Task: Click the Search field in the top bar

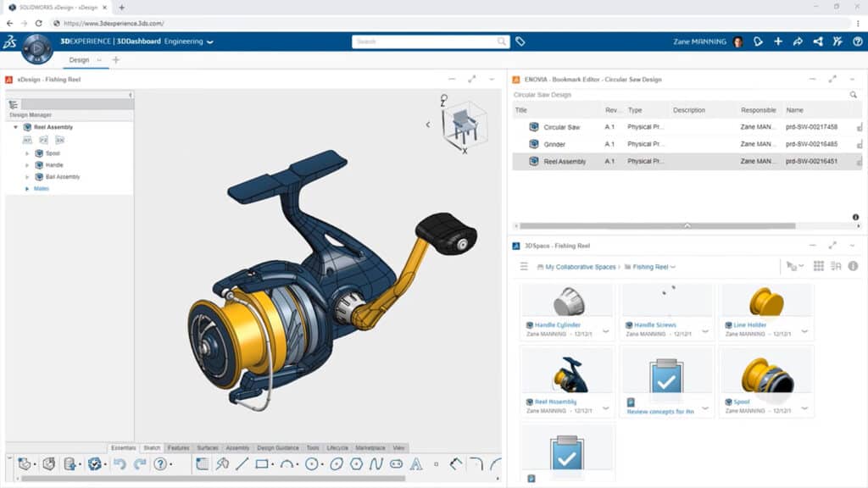Action: pos(428,40)
